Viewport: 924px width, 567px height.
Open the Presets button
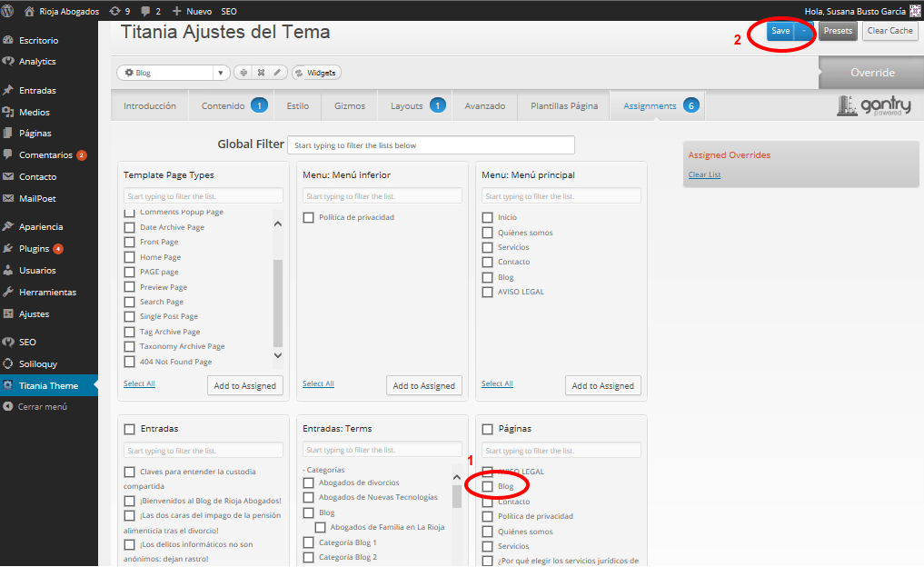click(838, 31)
